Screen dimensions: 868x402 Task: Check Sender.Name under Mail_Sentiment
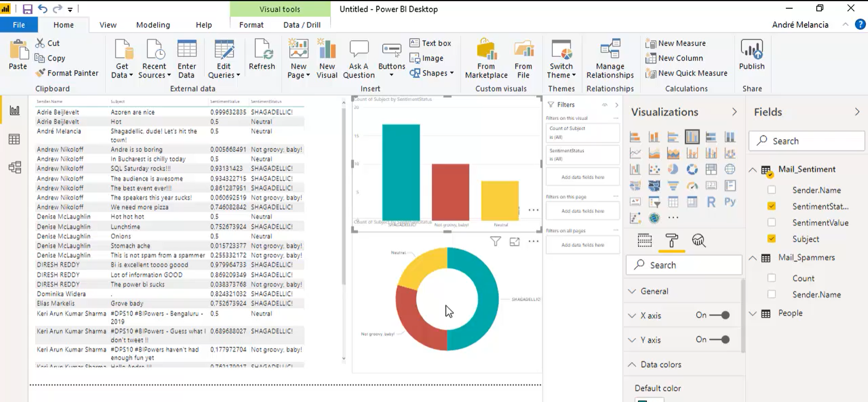771,190
